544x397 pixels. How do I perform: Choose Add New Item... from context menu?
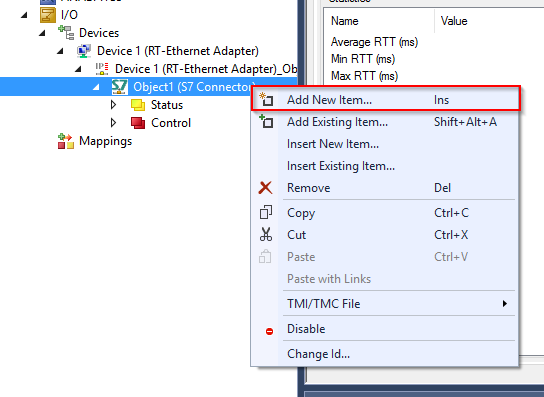coord(386,99)
